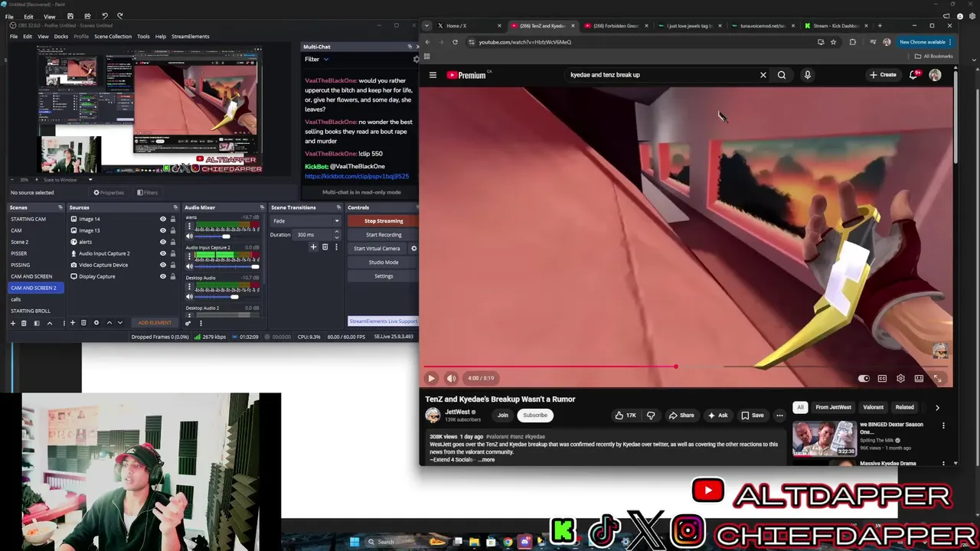980x551 pixels.
Task: Open video settings gear in player
Action: click(x=900, y=378)
